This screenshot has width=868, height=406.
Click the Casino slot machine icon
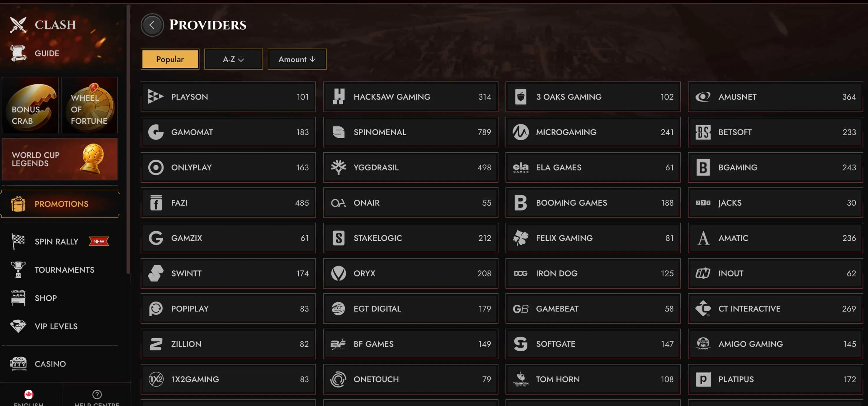[x=18, y=364]
